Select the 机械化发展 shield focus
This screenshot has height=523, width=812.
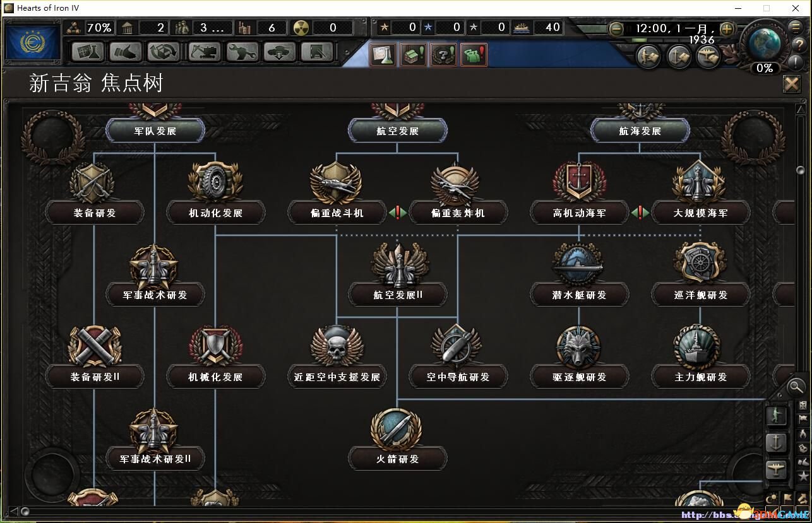215,357
